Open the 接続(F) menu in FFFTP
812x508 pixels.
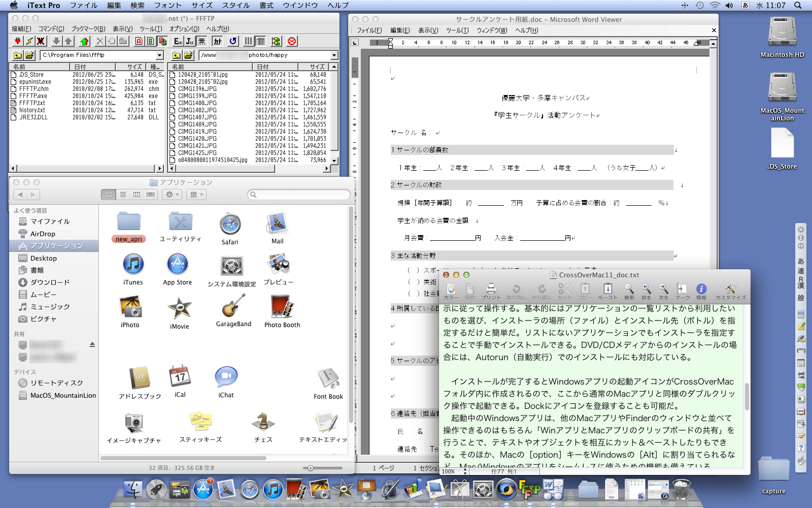[21, 29]
